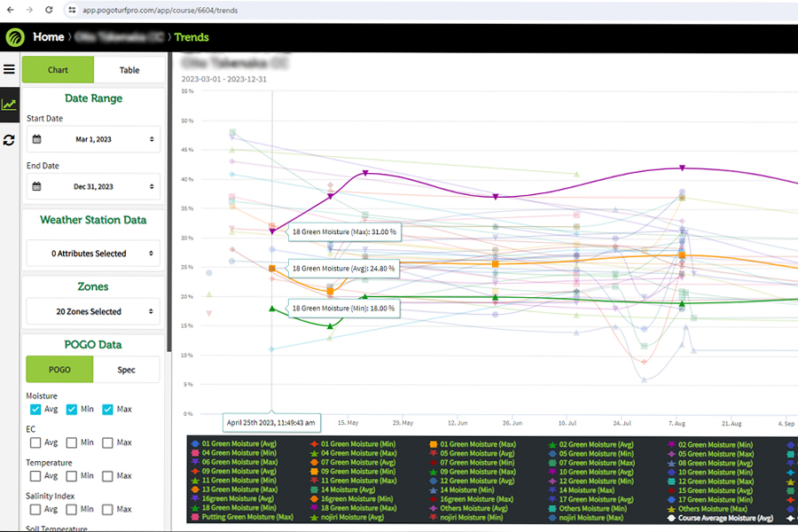
Task: Go back using the browser back arrow
Action: tap(10, 9)
